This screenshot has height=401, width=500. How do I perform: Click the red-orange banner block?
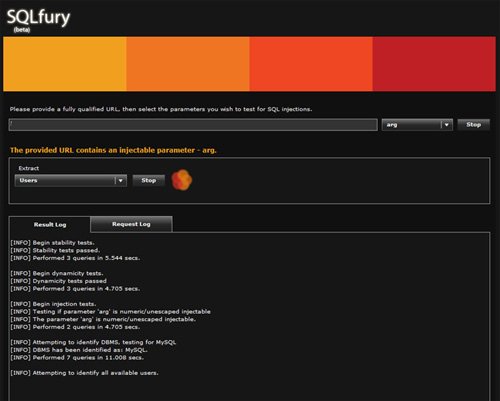click(x=311, y=64)
